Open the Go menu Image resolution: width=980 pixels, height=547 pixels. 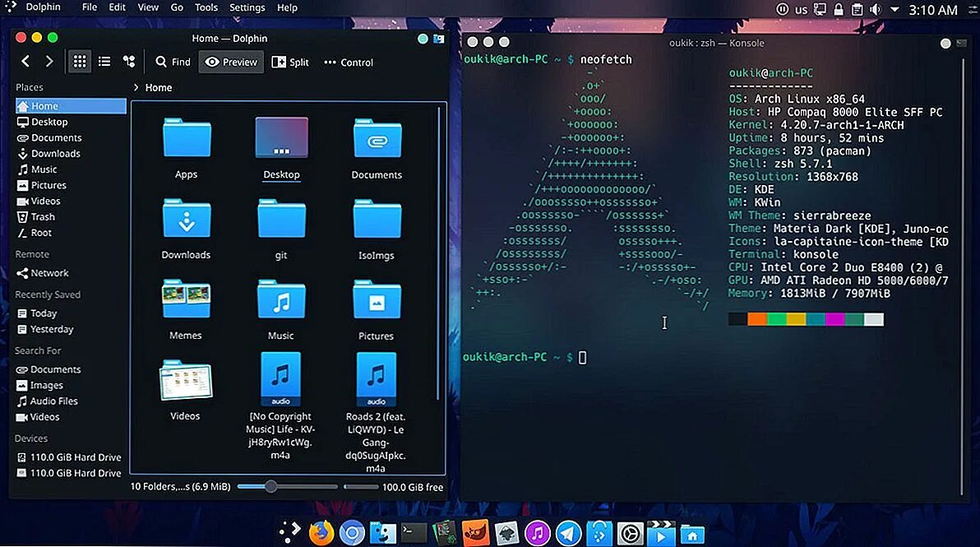177,7
